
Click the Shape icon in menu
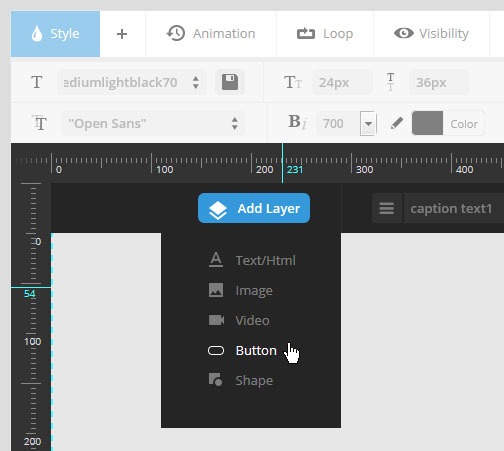(x=216, y=380)
